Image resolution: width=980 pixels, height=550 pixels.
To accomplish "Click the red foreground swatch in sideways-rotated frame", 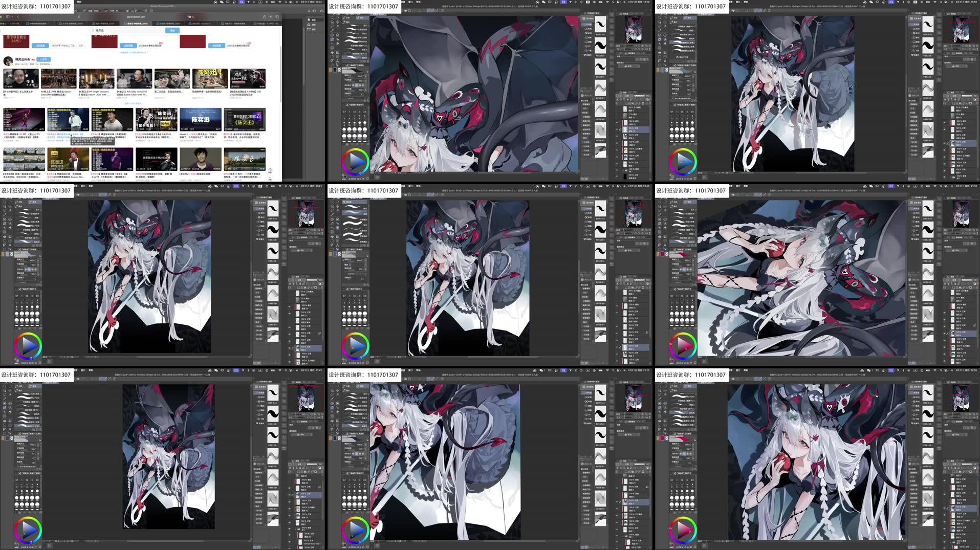I will [x=662, y=254].
